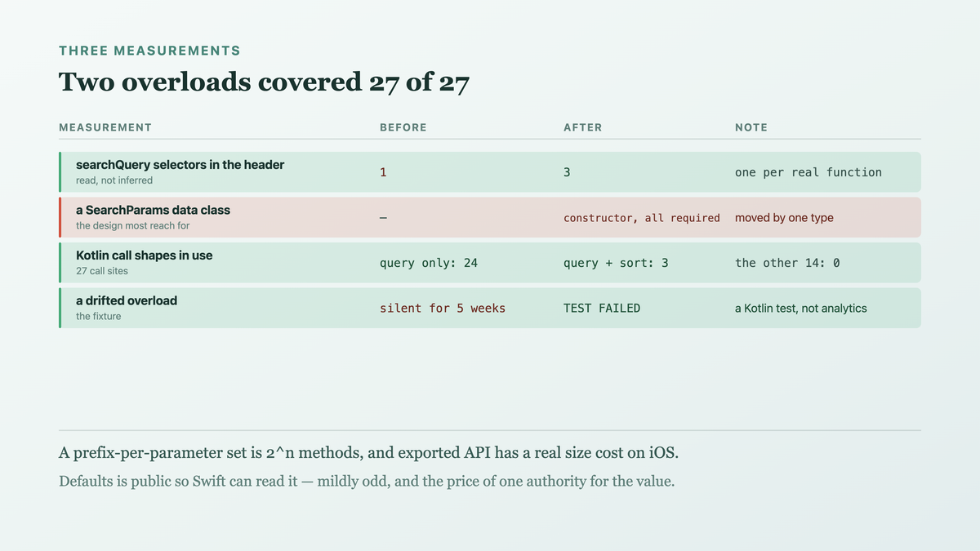Click the AFTER column header

pos(583,127)
